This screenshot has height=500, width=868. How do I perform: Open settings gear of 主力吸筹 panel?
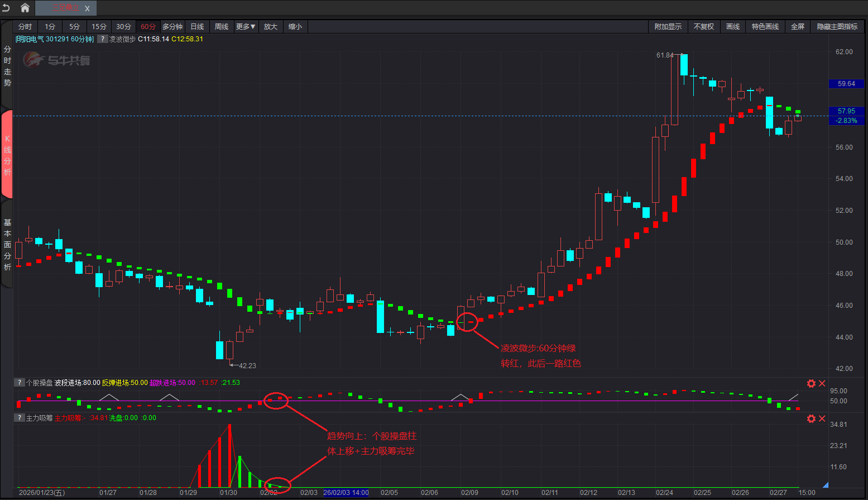point(811,418)
